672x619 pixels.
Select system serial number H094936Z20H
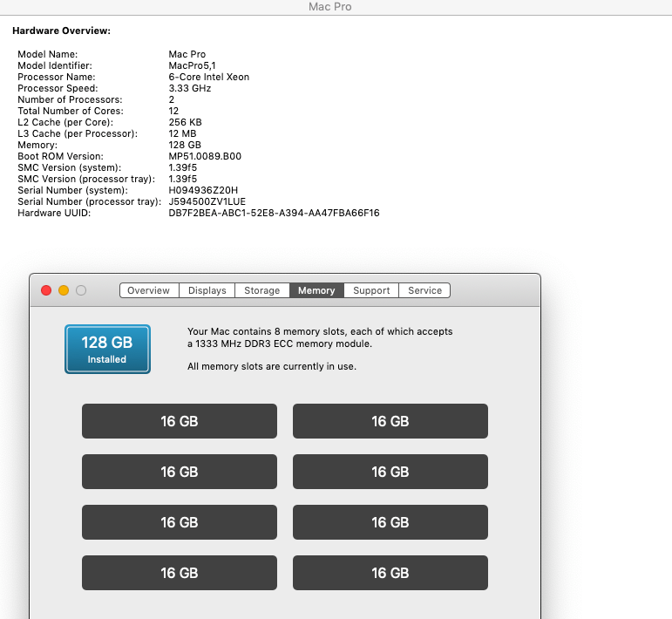click(203, 190)
